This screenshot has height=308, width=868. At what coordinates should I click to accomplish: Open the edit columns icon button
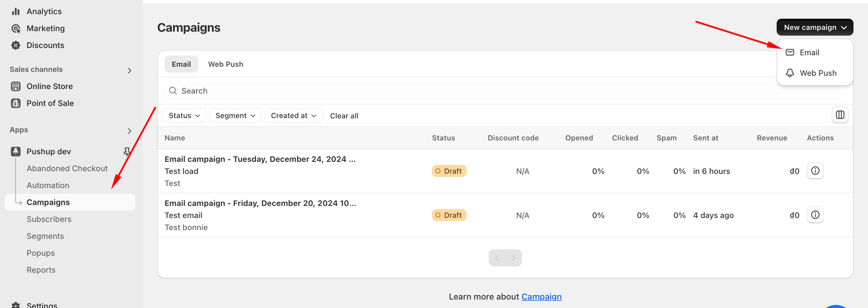pyautogui.click(x=840, y=115)
